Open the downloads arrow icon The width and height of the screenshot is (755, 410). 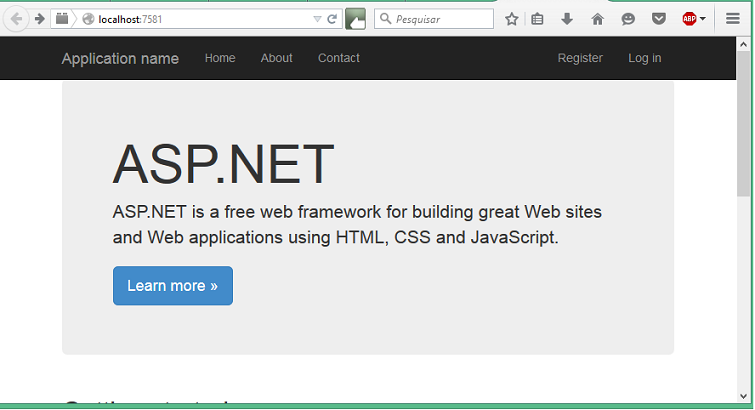[567, 19]
